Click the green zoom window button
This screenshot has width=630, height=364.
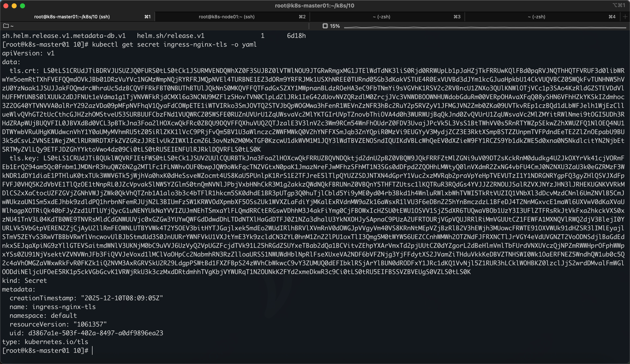(x=22, y=6)
